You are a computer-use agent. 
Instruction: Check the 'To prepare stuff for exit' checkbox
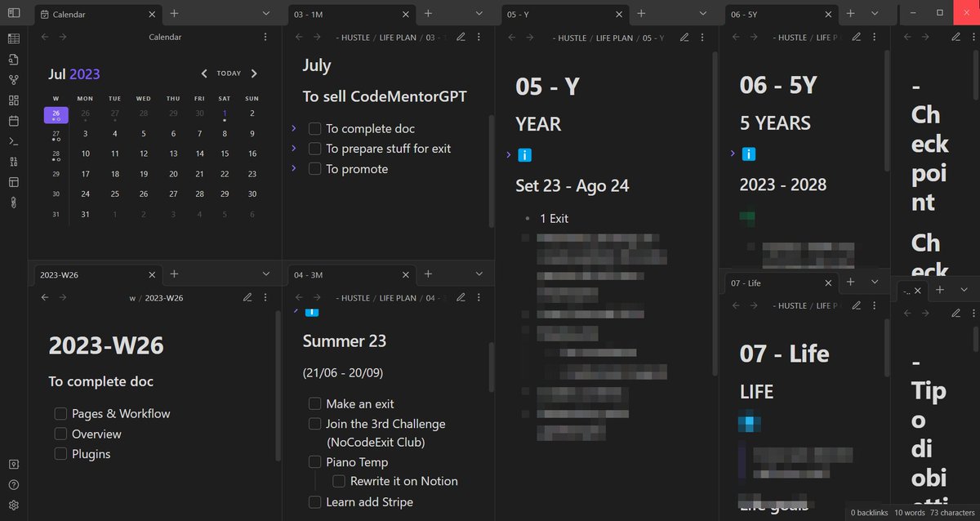click(x=314, y=149)
